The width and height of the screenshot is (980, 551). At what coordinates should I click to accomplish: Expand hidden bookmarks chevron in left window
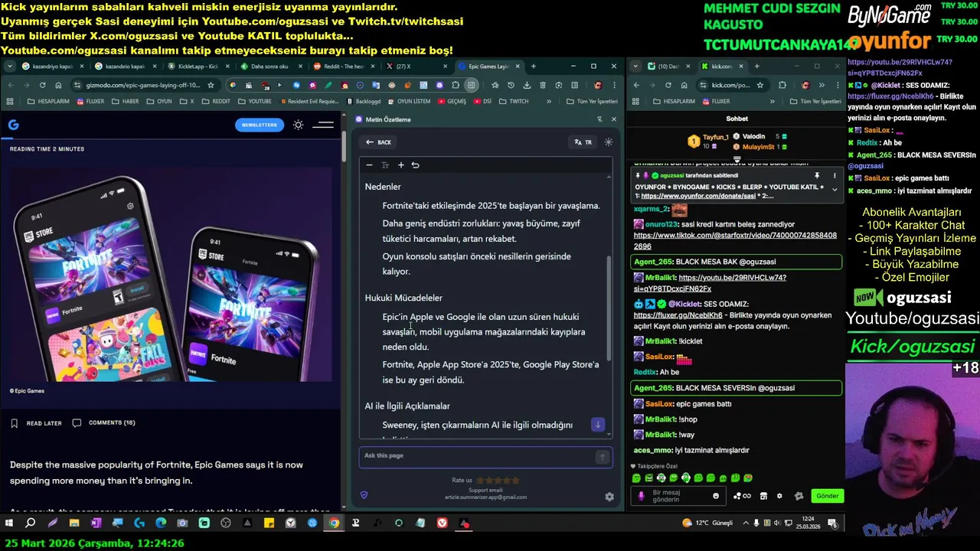tap(548, 101)
